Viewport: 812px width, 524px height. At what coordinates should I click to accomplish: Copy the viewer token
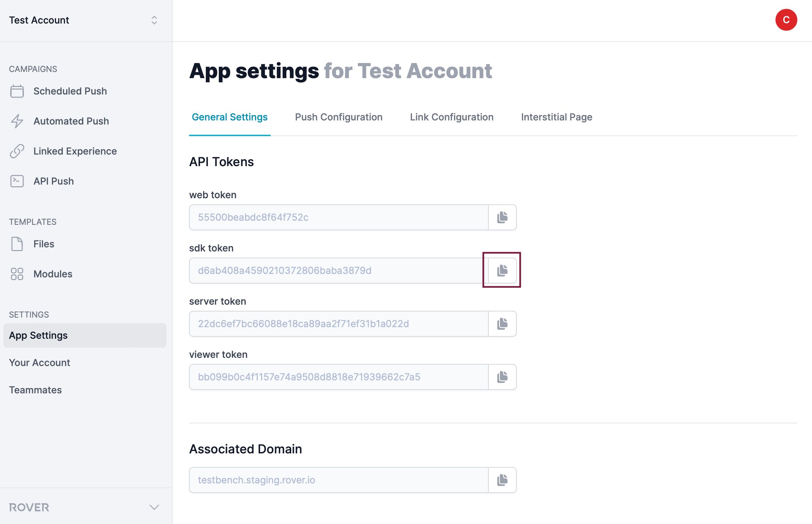(x=502, y=377)
